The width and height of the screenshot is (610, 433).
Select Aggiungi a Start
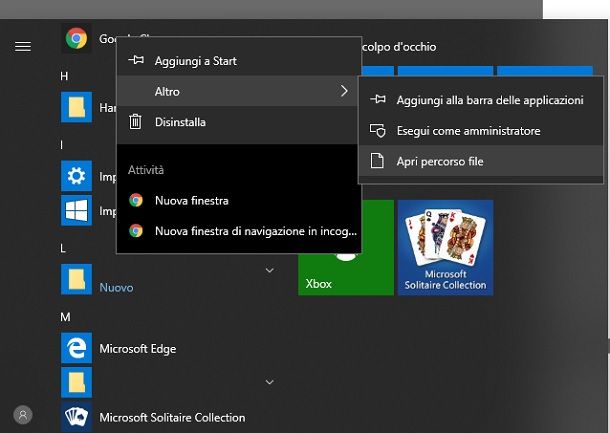(195, 61)
